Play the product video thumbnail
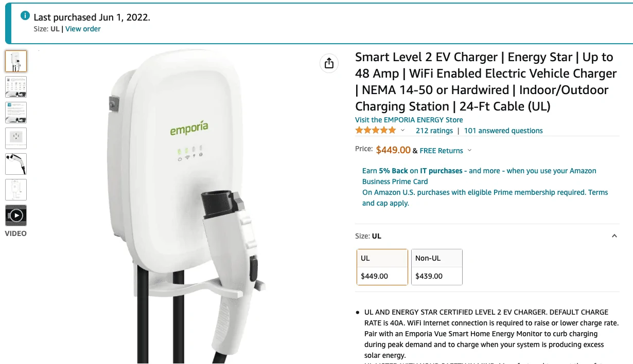 point(16,215)
